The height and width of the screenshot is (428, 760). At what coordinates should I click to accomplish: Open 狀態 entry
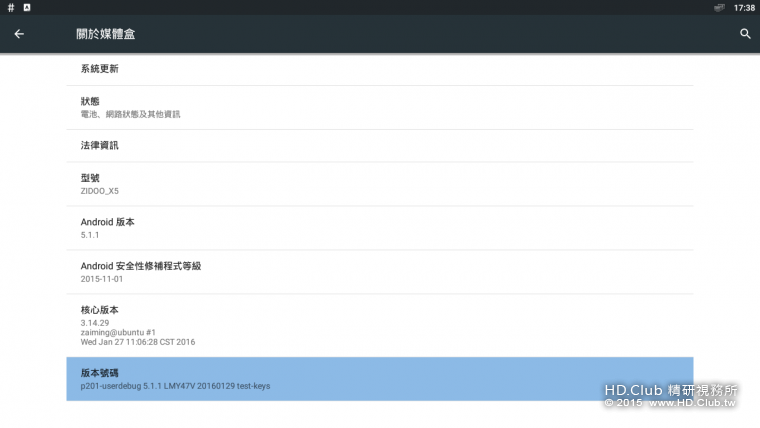(380, 108)
